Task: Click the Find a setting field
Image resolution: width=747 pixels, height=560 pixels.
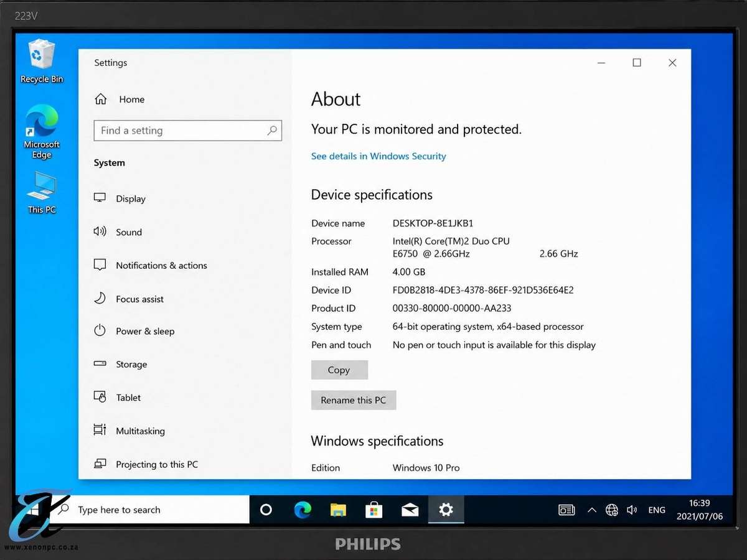Action: 187,131
